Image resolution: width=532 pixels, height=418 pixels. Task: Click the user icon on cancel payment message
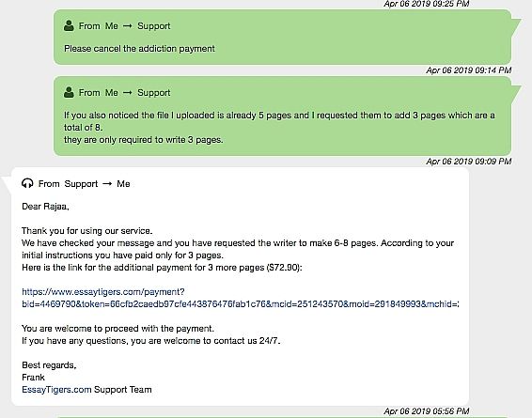(x=69, y=25)
